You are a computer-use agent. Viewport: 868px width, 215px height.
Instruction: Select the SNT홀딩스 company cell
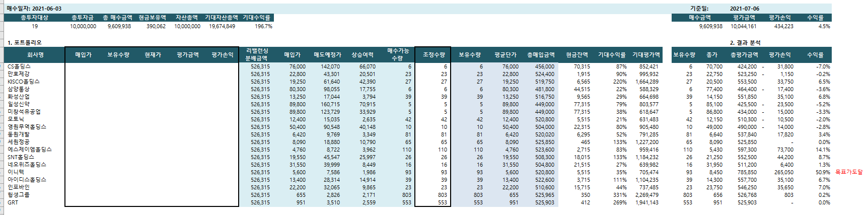pos(21,157)
